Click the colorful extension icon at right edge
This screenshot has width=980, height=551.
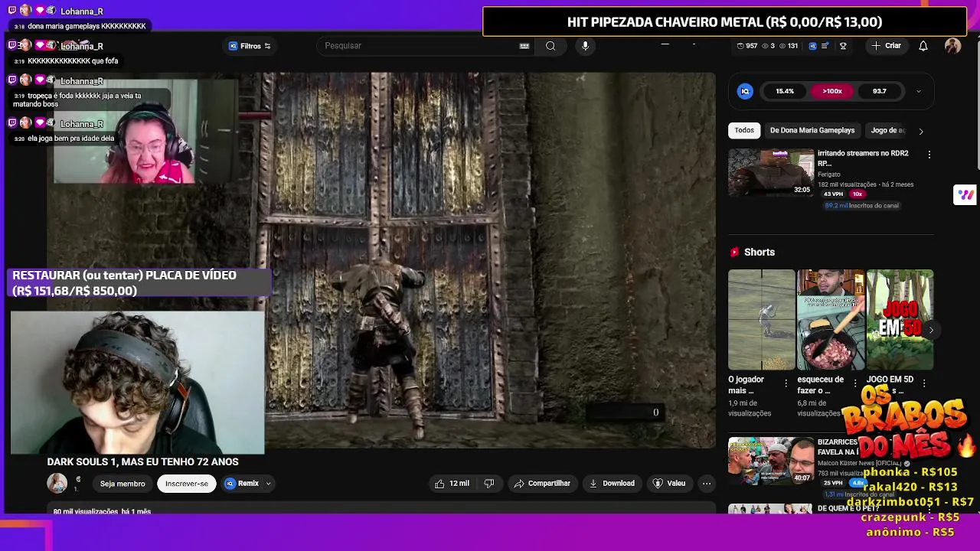click(965, 194)
